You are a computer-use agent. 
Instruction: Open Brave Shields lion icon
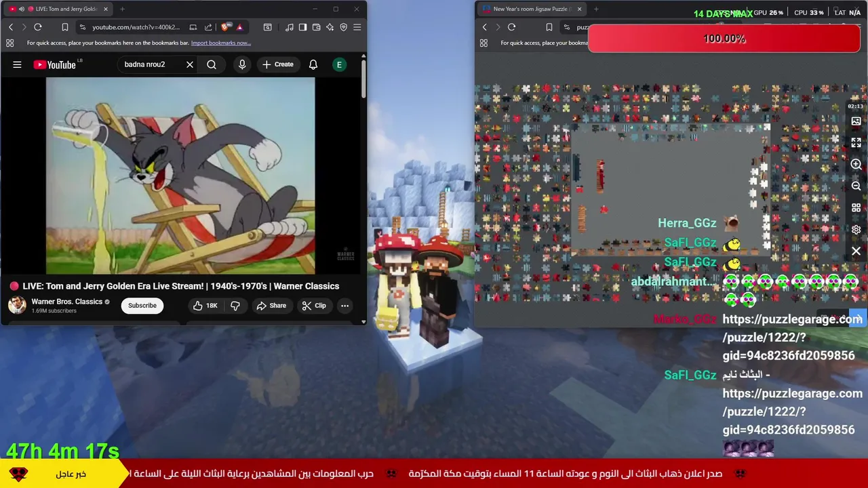click(x=226, y=27)
